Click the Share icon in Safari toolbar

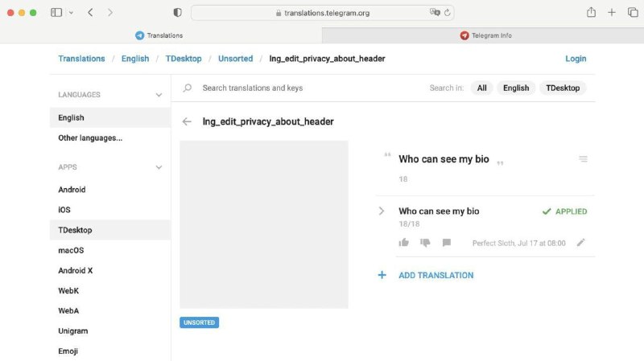tap(591, 12)
